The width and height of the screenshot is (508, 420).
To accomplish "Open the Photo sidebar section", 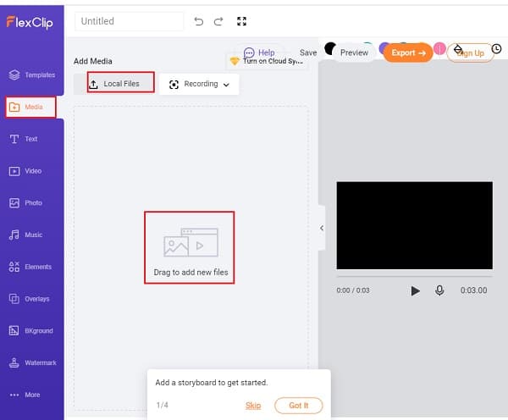I will point(25,203).
